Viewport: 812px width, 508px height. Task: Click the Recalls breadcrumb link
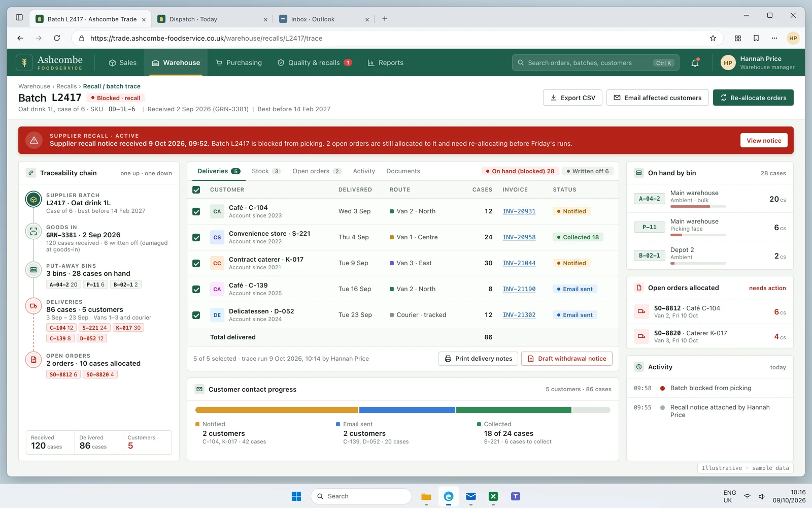click(x=66, y=86)
